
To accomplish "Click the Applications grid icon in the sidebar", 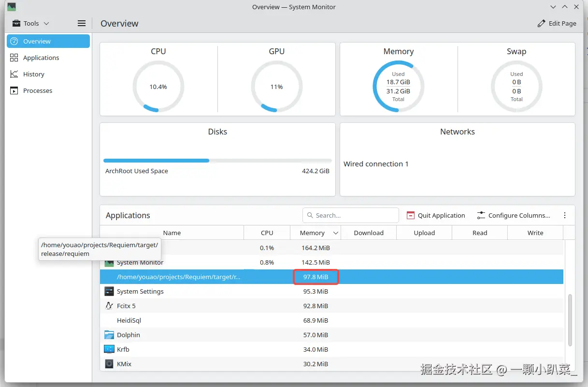I will pos(14,58).
